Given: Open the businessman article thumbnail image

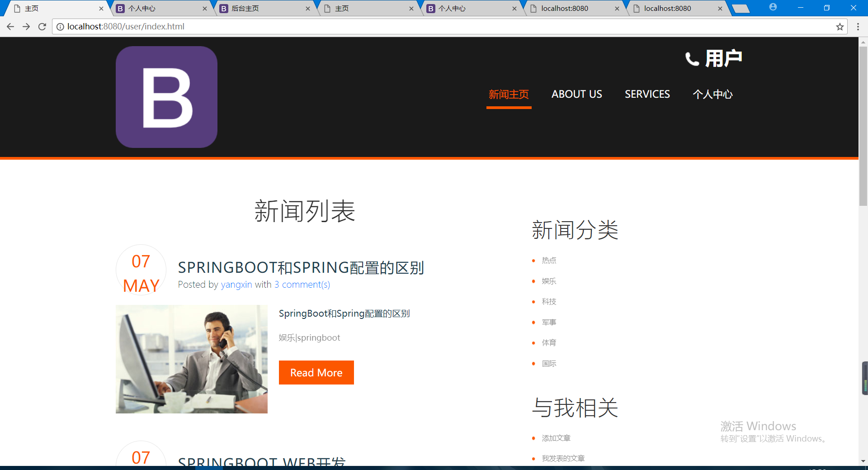Looking at the screenshot, I should tap(192, 359).
